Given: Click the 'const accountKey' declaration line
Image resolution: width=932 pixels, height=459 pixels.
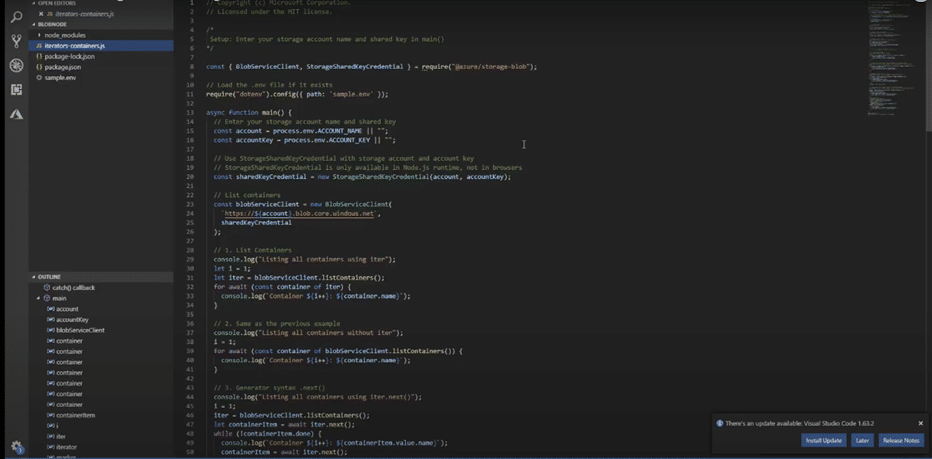Looking at the screenshot, I should [x=304, y=140].
